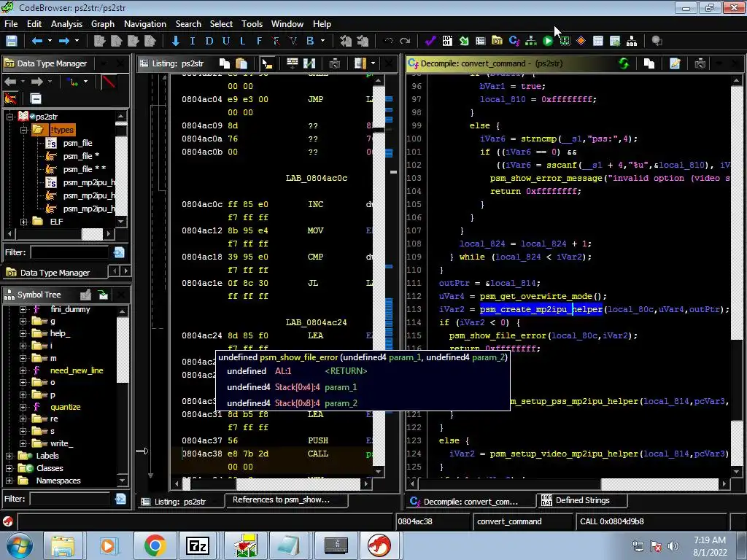Open Chrome from the Windows taskbar
Screen dimensions: 747x560
[x=155, y=545]
